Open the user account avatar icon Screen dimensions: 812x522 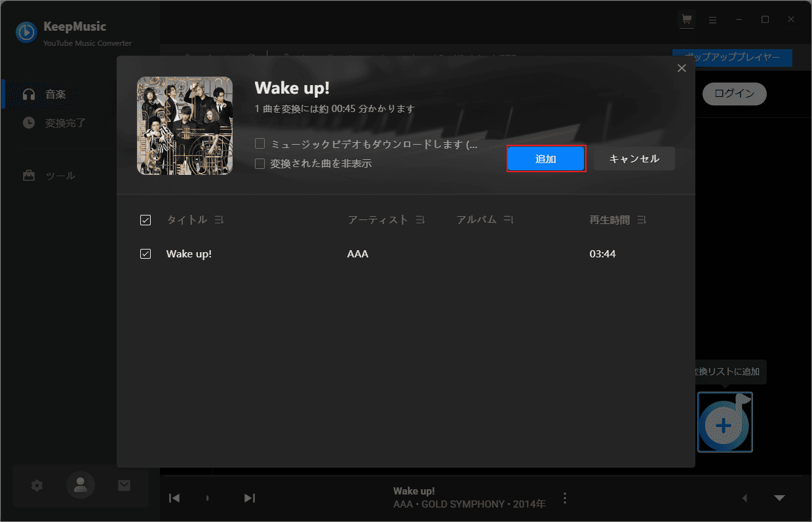81,485
